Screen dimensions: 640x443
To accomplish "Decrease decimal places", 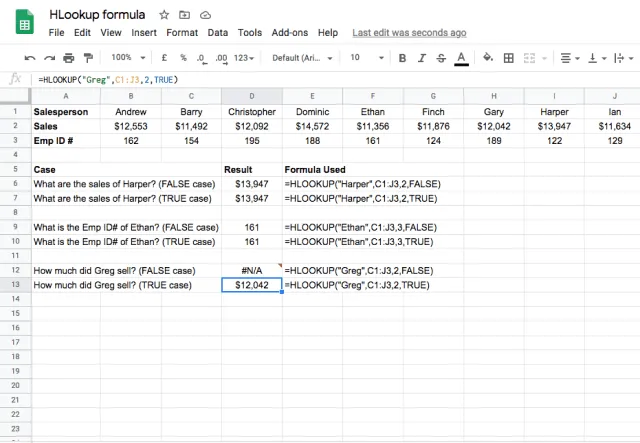I will click(202, 58).
